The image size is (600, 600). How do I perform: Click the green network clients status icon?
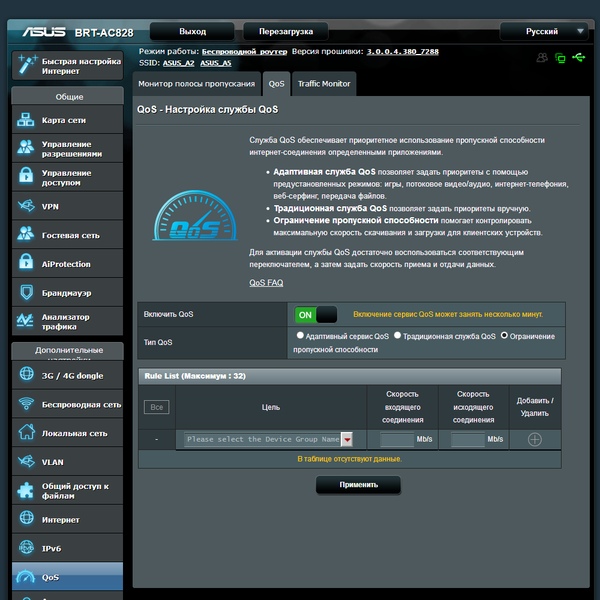pos(560,58)
